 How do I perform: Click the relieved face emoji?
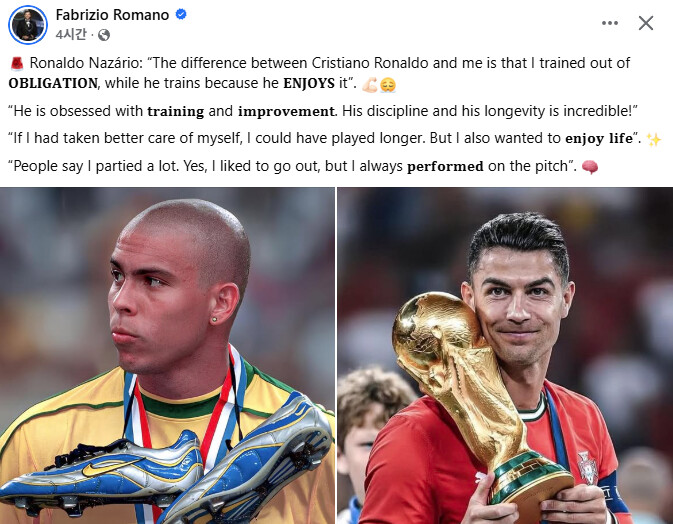click(x=388, y=85)
